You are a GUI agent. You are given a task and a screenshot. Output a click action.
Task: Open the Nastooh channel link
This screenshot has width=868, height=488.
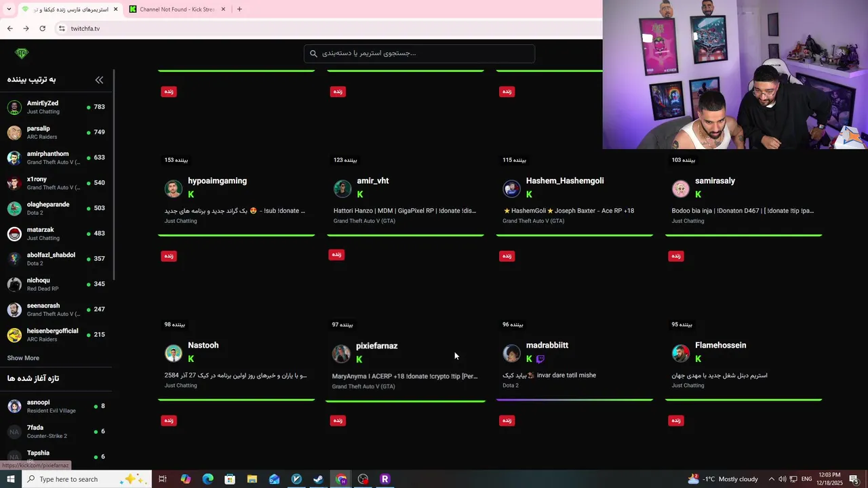pos(203,345)
